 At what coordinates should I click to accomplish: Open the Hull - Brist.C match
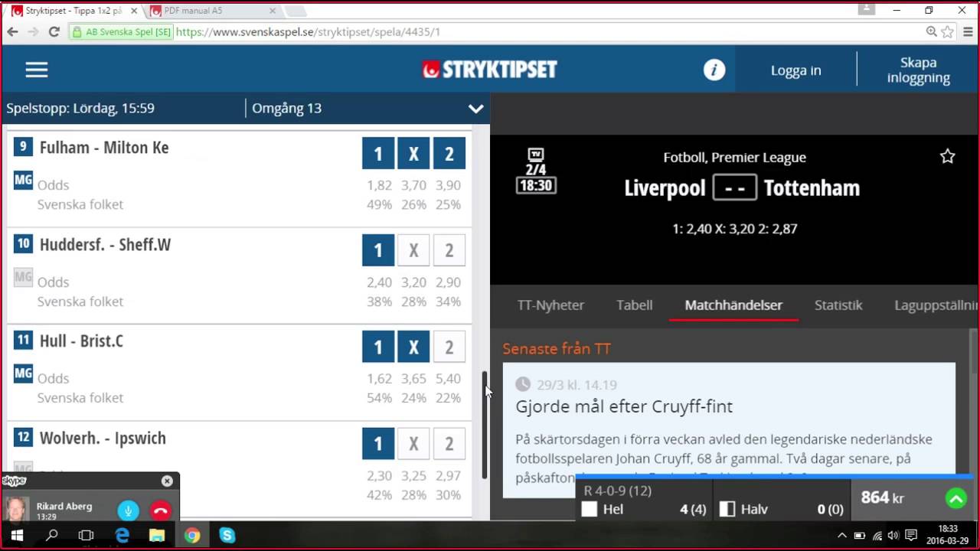tap(81, 341)
